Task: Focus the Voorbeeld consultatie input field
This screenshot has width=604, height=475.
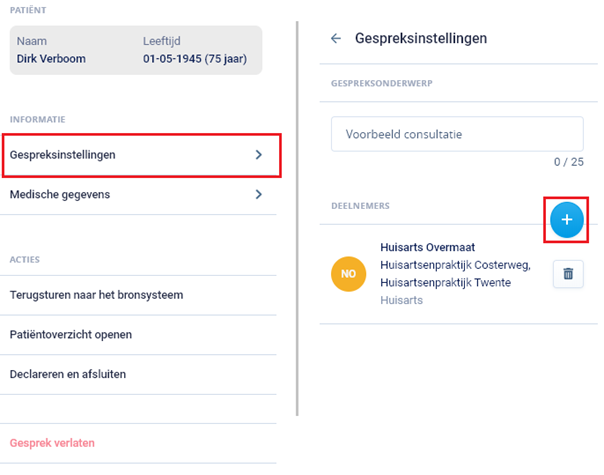Action: [x=457, y=134]
